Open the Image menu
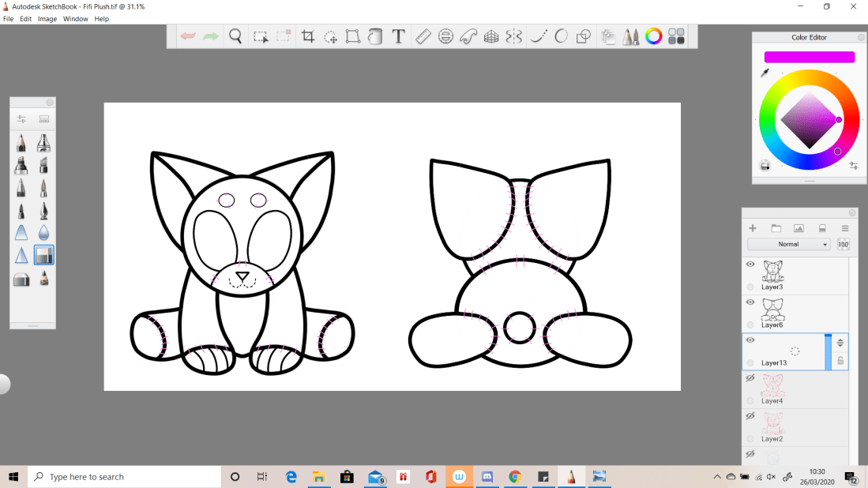 [x=47, y=18]
